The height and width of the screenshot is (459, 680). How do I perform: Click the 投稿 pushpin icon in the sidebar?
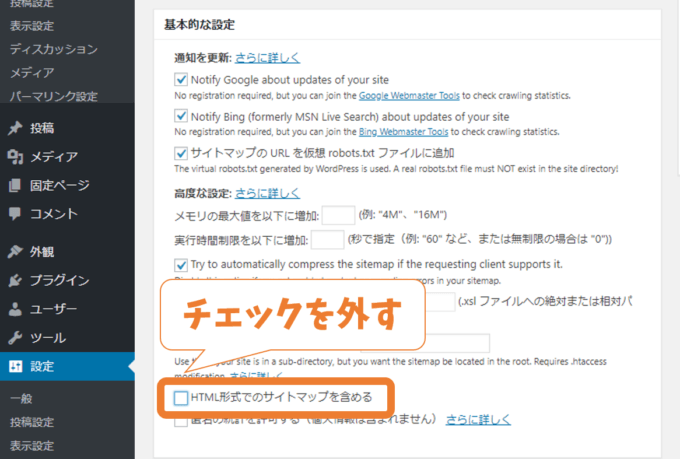(15, 128)
